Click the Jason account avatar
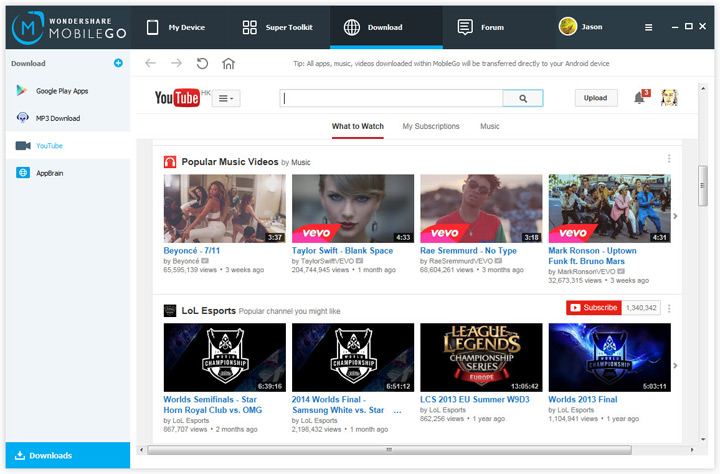Viewport: 720px width, 474px height. click(568, 27)
